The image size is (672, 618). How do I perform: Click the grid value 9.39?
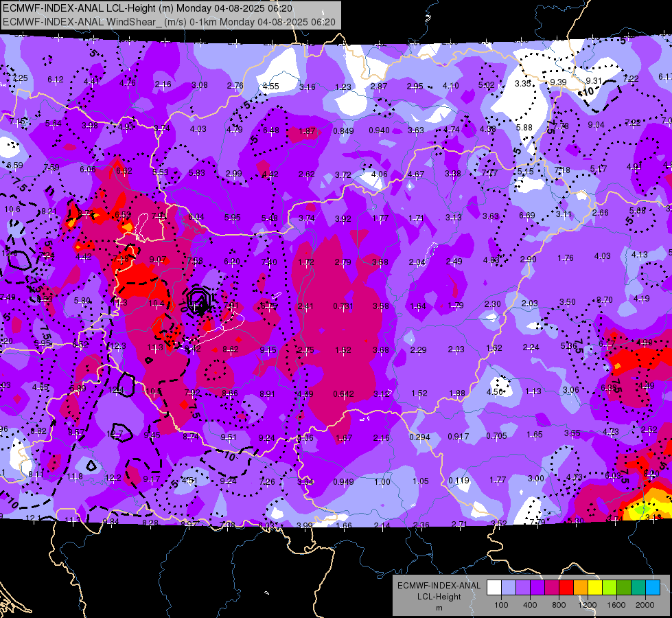tap(559, 82)
